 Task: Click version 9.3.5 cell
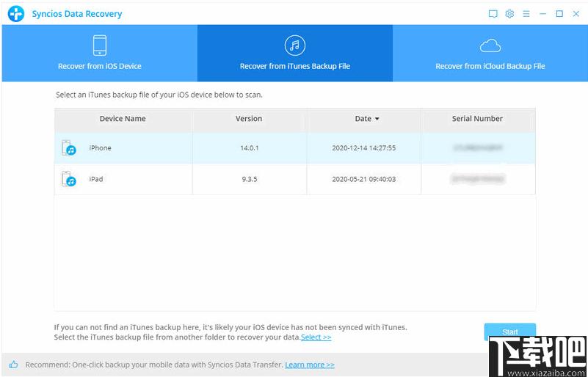(x=250, y=179)
